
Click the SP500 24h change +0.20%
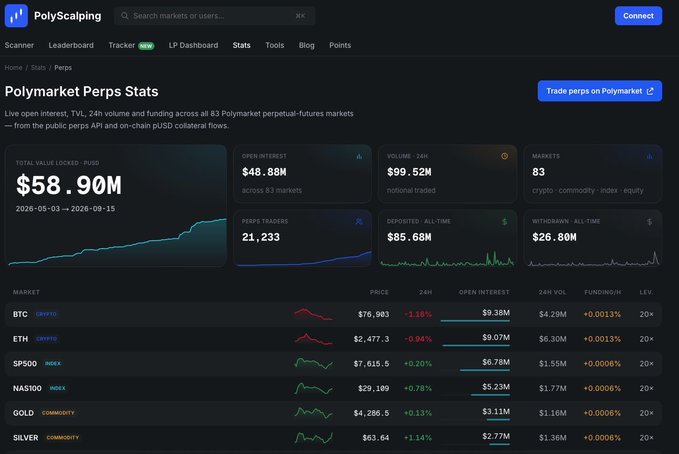pos(417,363)
